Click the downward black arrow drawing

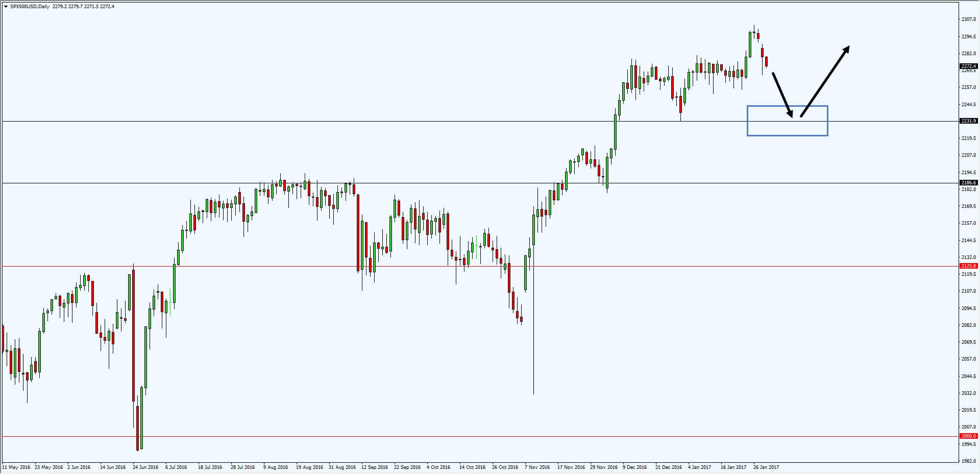[782, 95]
